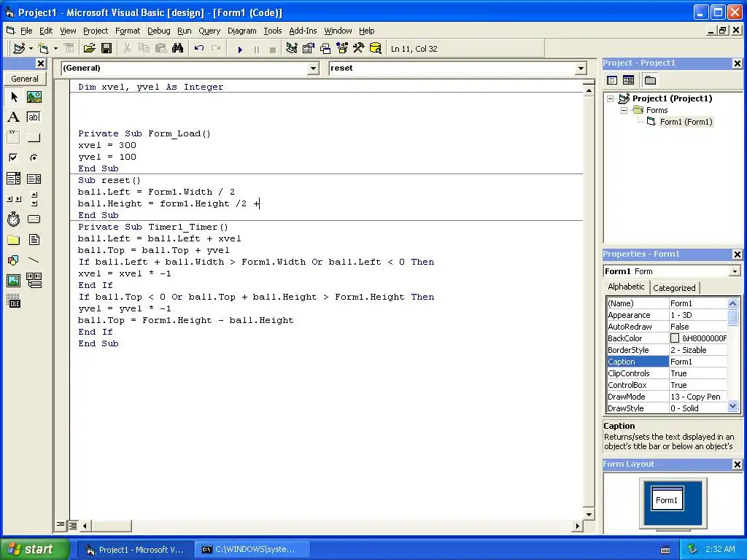Click BackColor property color swatch
This screenshot has height=560, width=747.
point(675,338)
